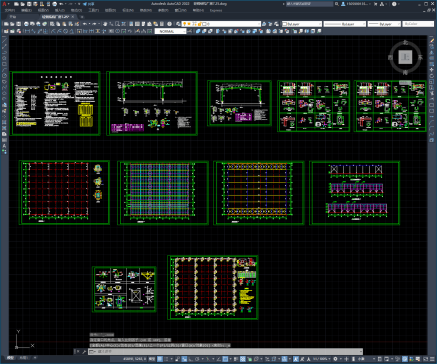Click the keyword search field in title bar
The width and height of the screenshot is (437, 364).
[x=310, y=4]
